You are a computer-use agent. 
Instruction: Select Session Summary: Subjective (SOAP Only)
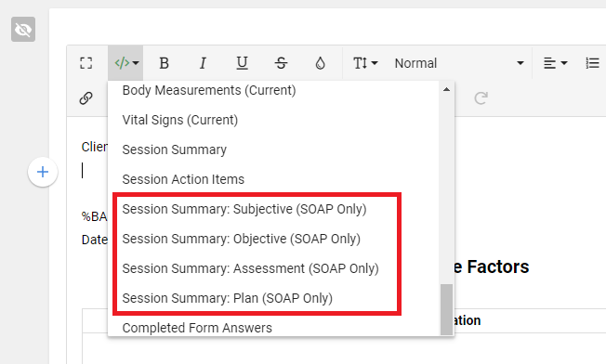pyautogui.click(x=244, y=209)
